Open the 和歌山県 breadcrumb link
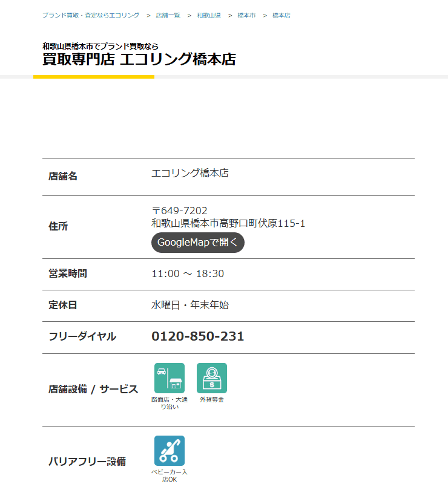The image size is (448, 484). 209,16
